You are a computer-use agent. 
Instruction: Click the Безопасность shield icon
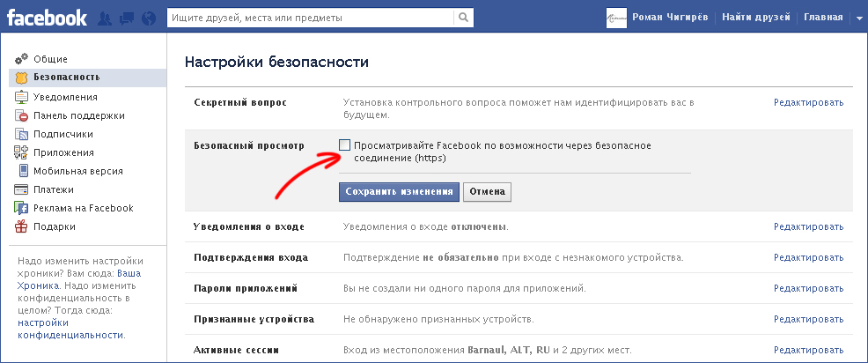[22, 78]
